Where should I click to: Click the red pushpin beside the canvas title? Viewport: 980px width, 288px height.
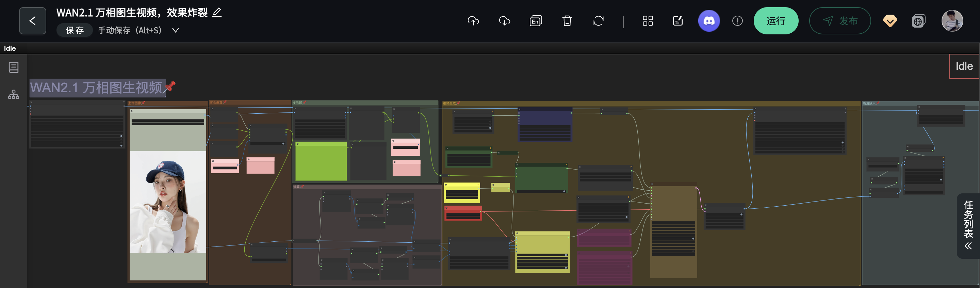(x=170, y=86)
